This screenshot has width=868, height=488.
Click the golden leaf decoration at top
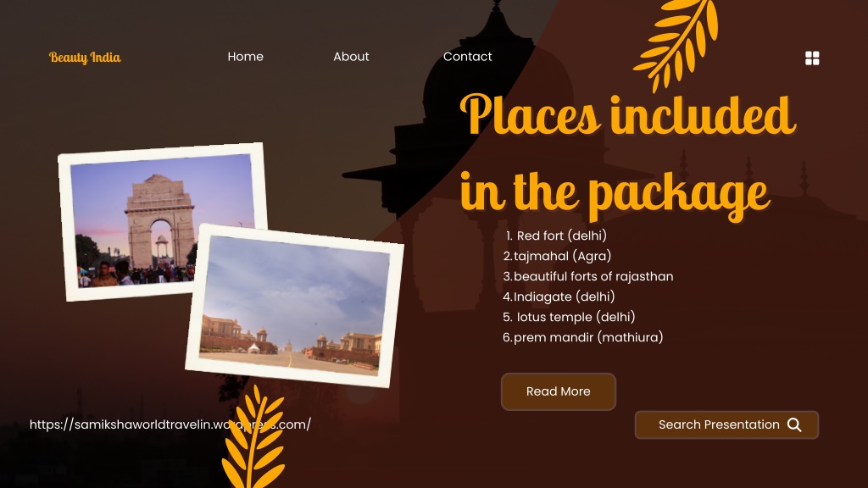[x=676, y=43]
